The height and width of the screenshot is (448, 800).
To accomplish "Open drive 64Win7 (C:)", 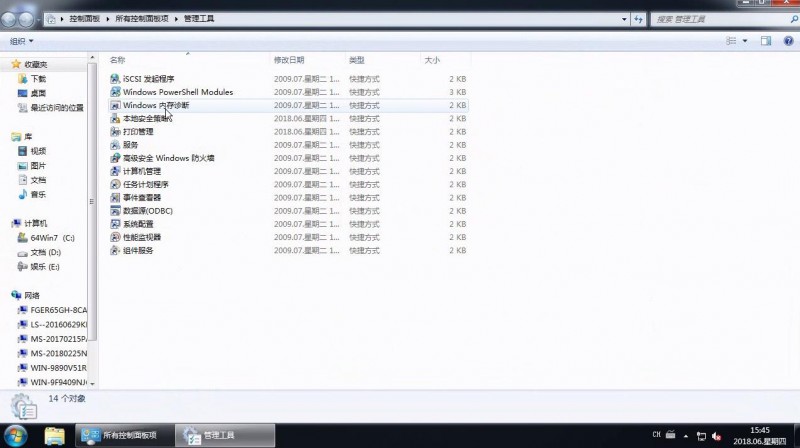I will 46,238.
